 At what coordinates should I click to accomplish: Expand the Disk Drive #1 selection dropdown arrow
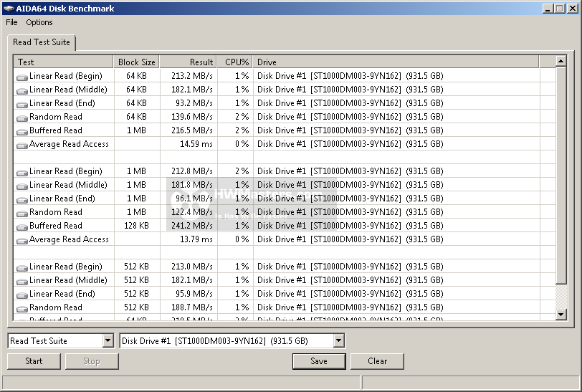click(338, 340)
